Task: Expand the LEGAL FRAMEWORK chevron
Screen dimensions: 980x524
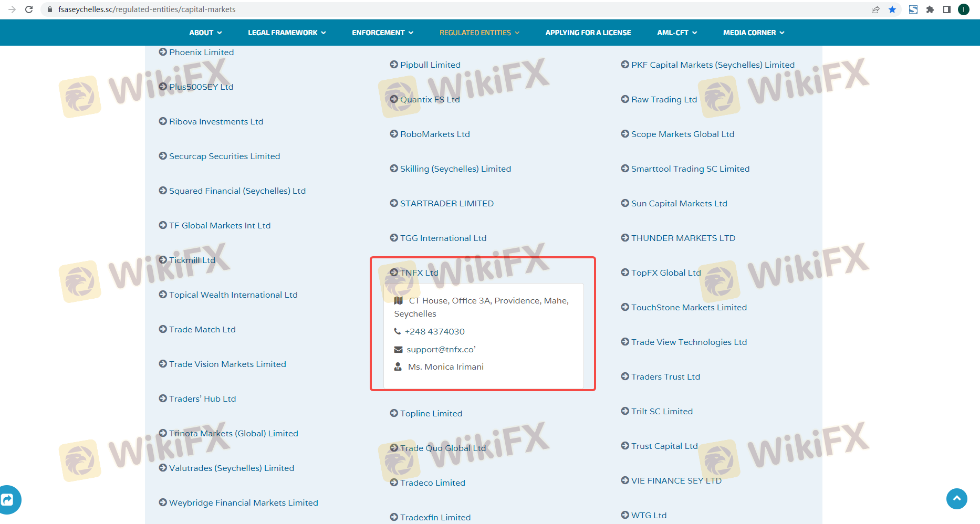Action: tap(324, 33)
